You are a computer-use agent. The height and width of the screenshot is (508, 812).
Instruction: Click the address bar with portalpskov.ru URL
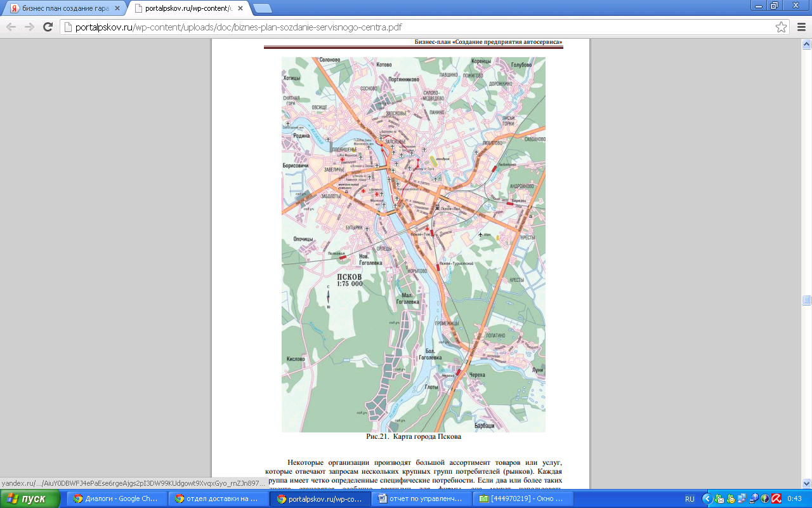(424, 27)
